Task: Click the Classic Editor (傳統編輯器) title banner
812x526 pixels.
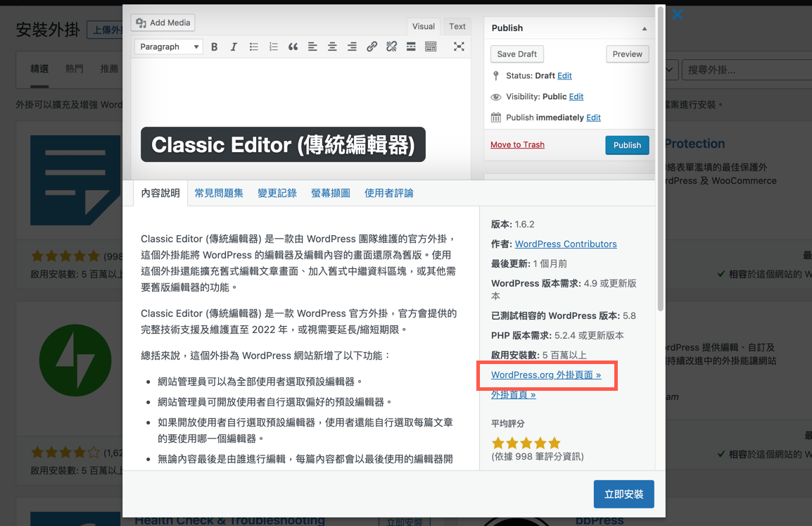Action: pyautogui.click(x=283, y=144)
